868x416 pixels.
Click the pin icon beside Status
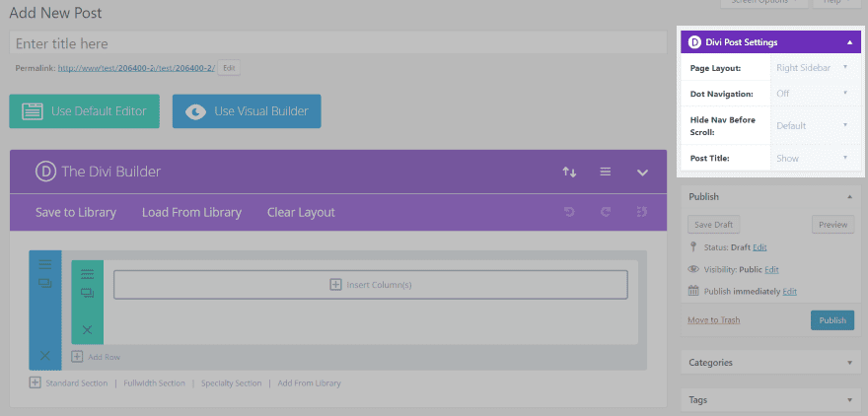coord(692,246)
